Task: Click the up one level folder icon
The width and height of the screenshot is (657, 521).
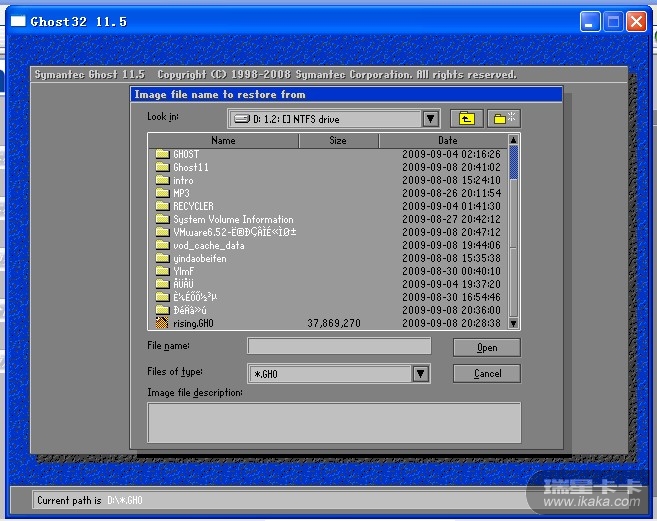Action: pyautogui.click(x=466, y=119)
